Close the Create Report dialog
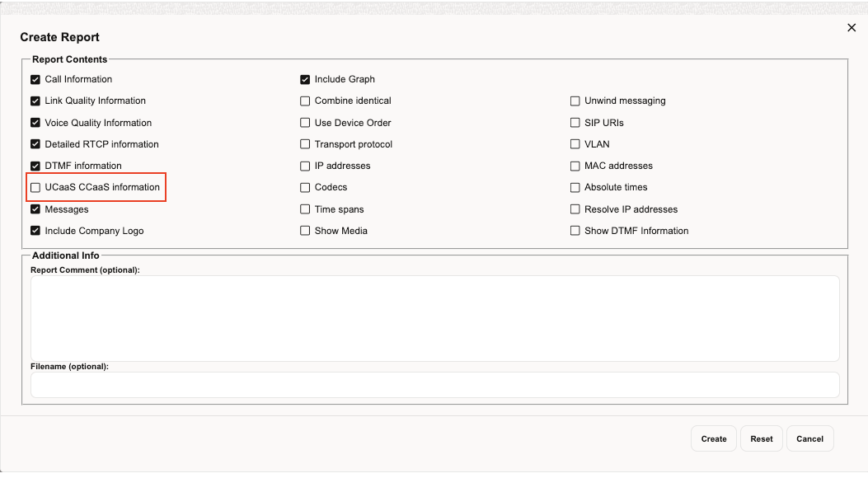The width and height of the screenshot is (868, 478). (x=851, y=27)
